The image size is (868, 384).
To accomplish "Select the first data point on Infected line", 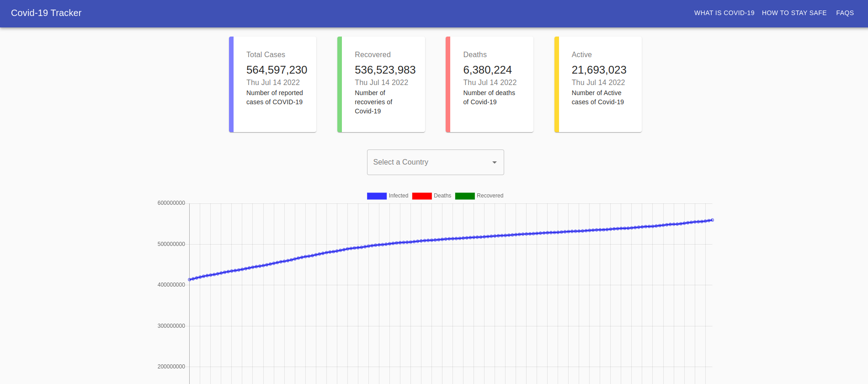I will [190, 279].
